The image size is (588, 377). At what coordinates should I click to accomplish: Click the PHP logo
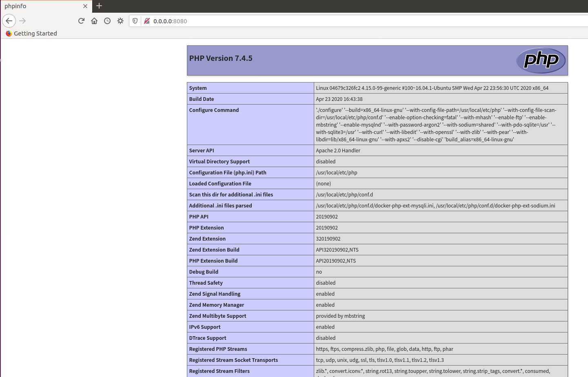point(541,60)
